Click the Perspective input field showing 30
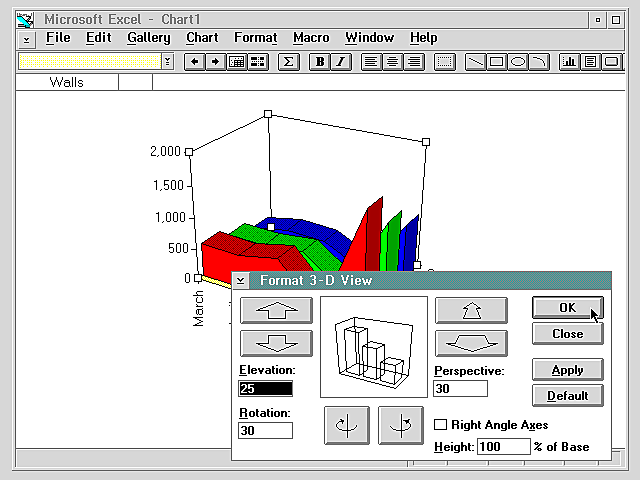640x480 pixels. [460, 389]
